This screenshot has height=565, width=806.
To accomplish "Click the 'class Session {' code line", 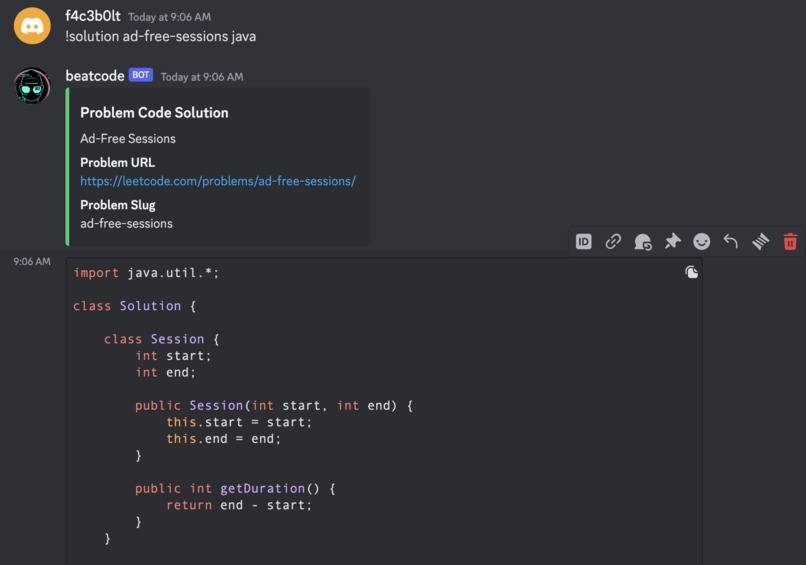I will 162,339.
